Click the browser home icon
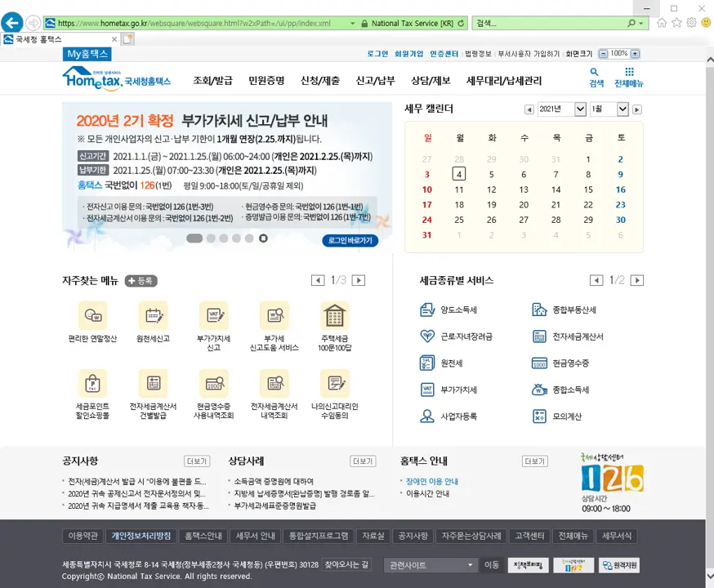The width and height of the screenshot is (714, 588). [x=662, y=23]
